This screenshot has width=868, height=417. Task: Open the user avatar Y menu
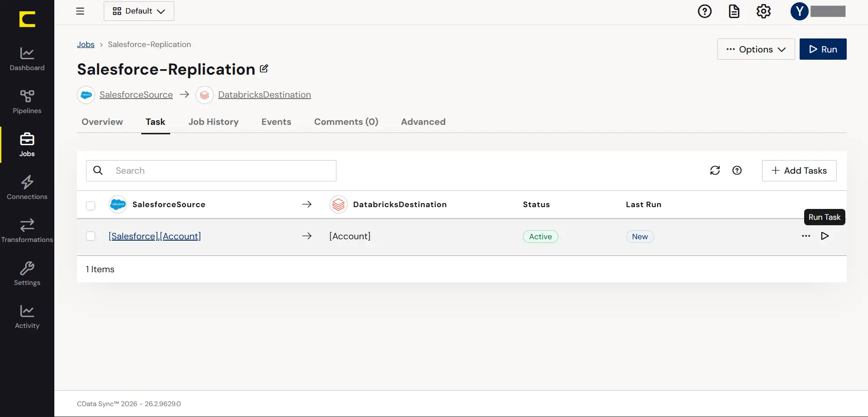point(800,11)
